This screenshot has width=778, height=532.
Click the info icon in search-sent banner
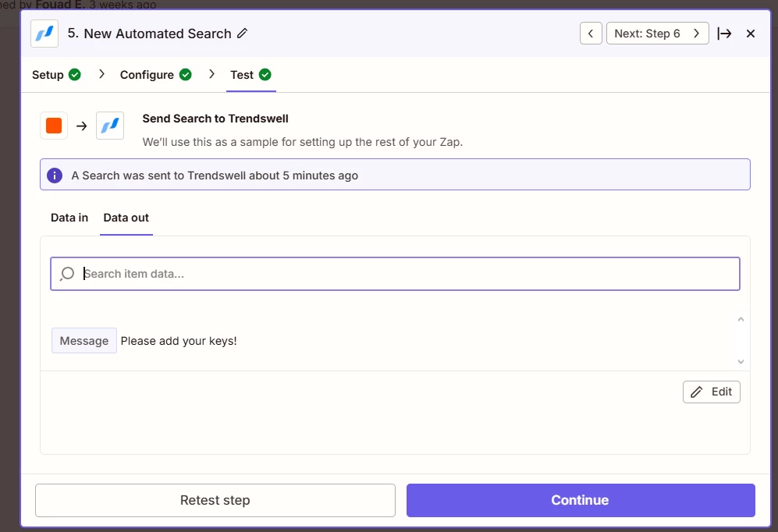click(x=55, y=176)
